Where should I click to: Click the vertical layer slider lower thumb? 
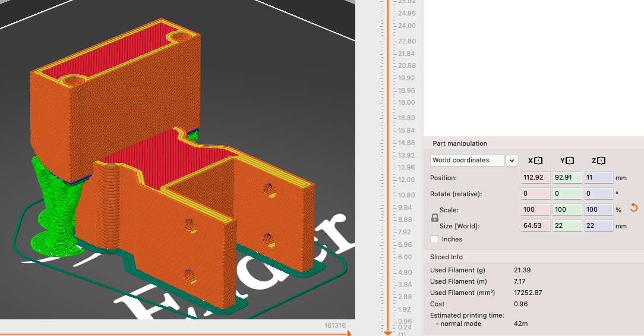click(387, 333)
